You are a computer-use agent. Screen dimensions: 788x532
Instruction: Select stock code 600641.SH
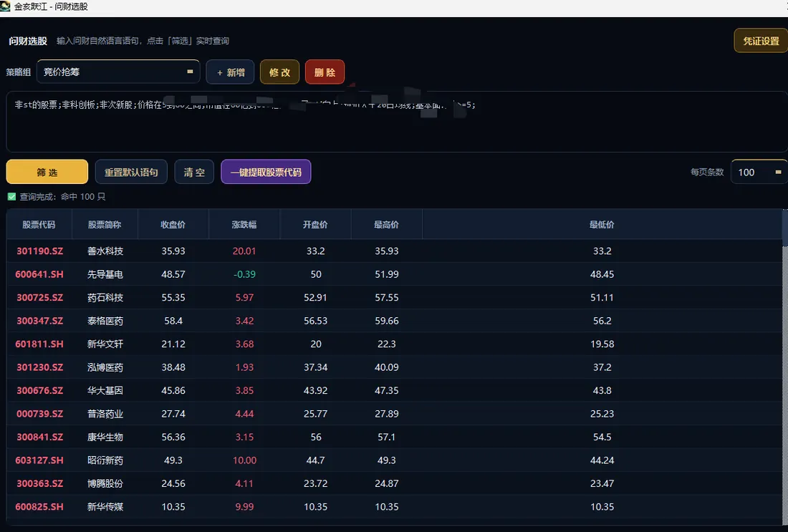click(39, 274)
